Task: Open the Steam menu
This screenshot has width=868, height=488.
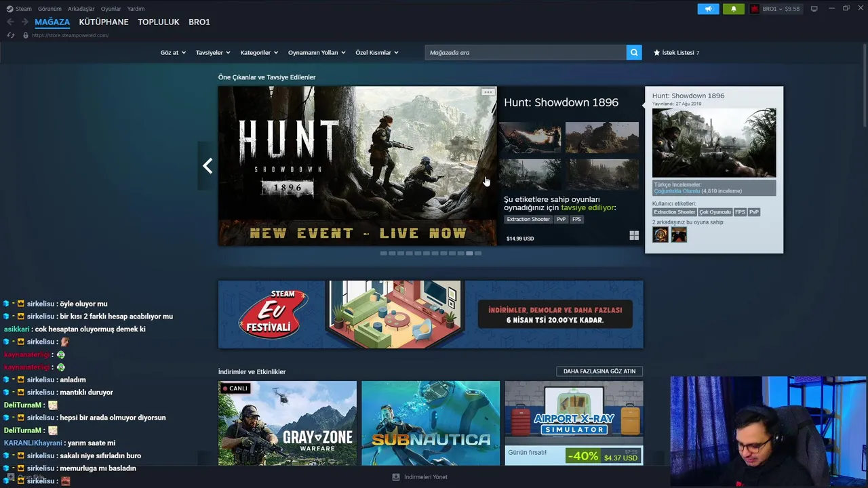Action: [24, 9]
